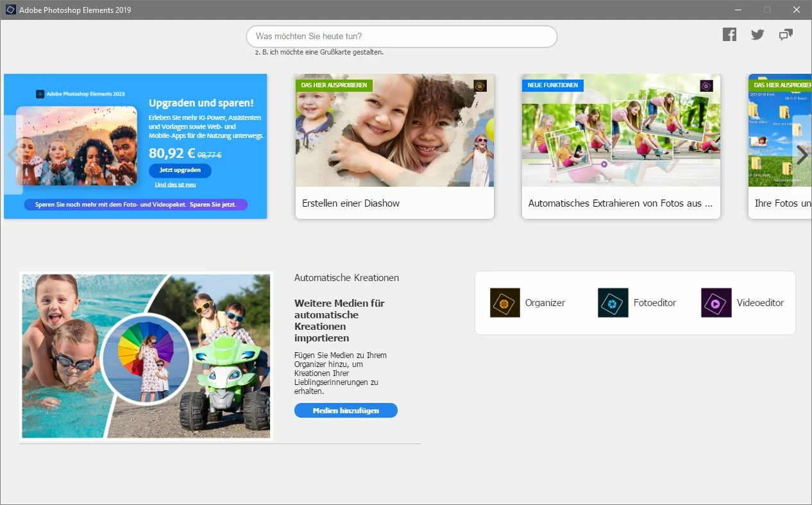Click play button on Extrahieren card image
This screenshot has width=812, height=505.
[x=604, y=164]
